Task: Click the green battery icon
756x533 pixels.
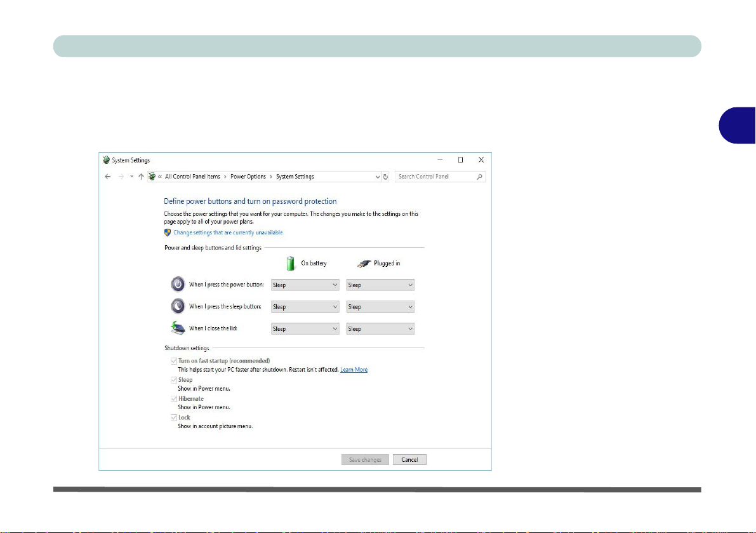Action: click(290, 264)
